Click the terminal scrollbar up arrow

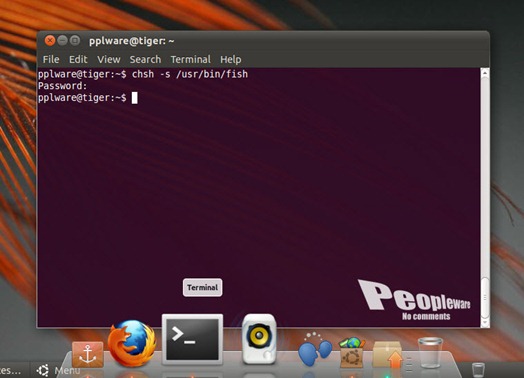[x=485, y=73]
